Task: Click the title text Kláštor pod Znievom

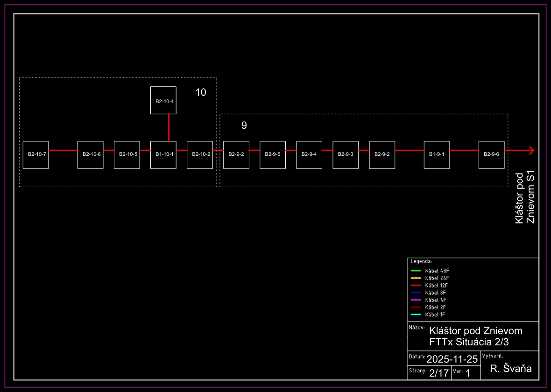Action: pyautogui.click(x=475, y=331)
